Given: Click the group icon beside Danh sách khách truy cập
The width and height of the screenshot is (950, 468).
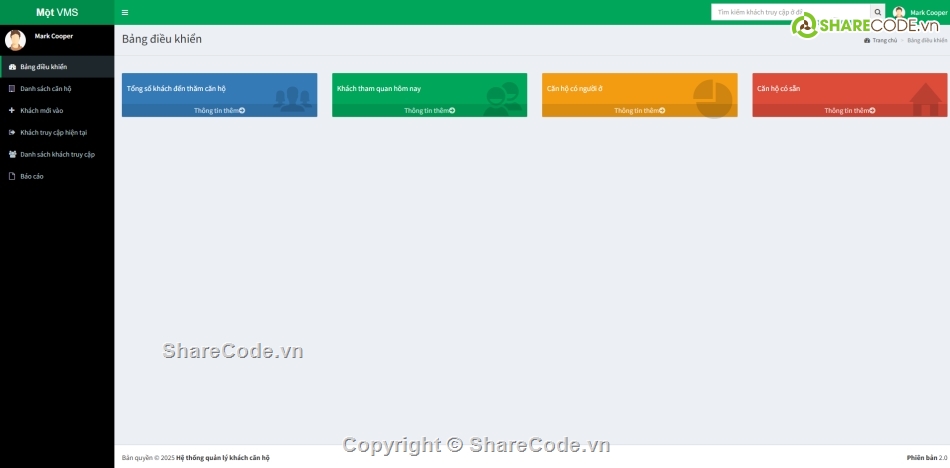Looking at the screenshot, I should tap(12, 154).
